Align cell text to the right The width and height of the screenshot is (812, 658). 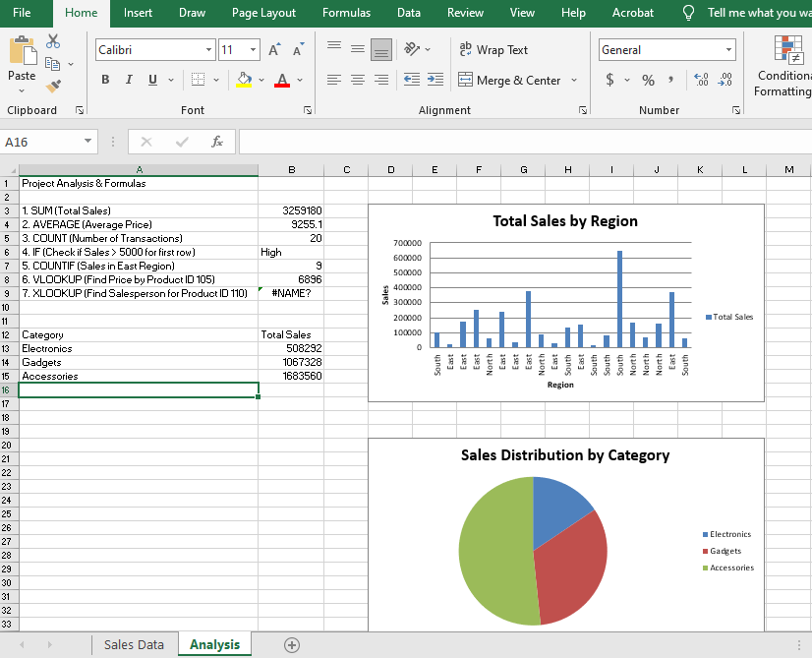(381, 80)
